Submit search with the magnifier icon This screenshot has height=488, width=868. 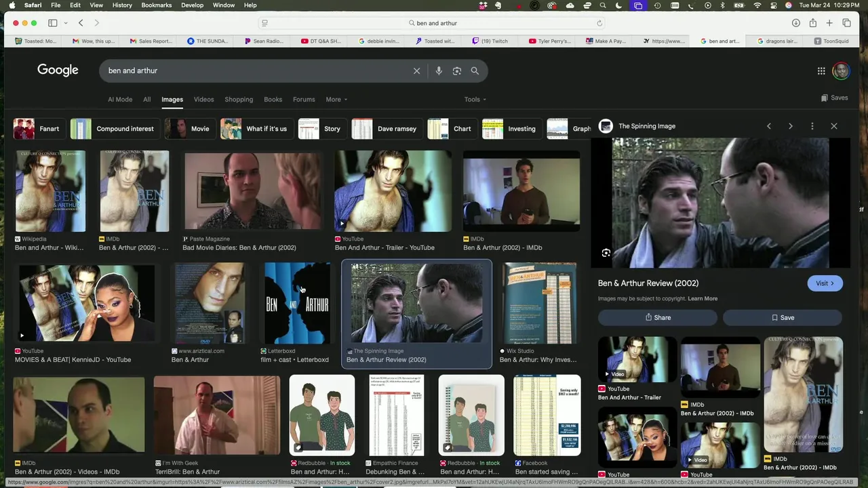475,70
